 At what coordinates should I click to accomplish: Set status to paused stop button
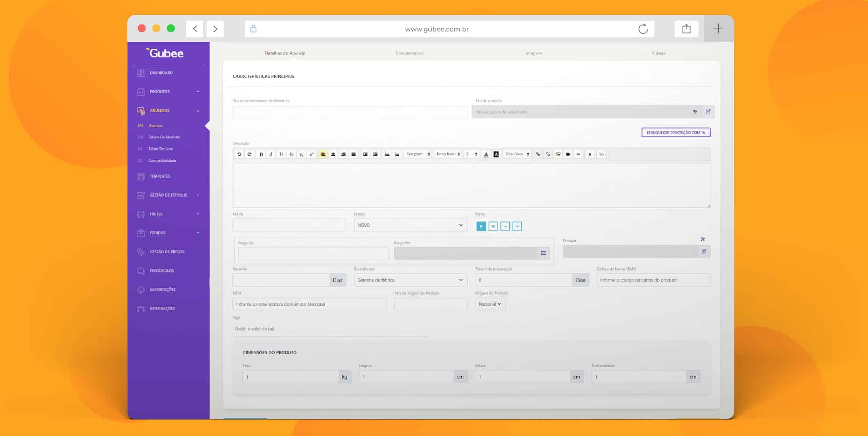[493, 226]
